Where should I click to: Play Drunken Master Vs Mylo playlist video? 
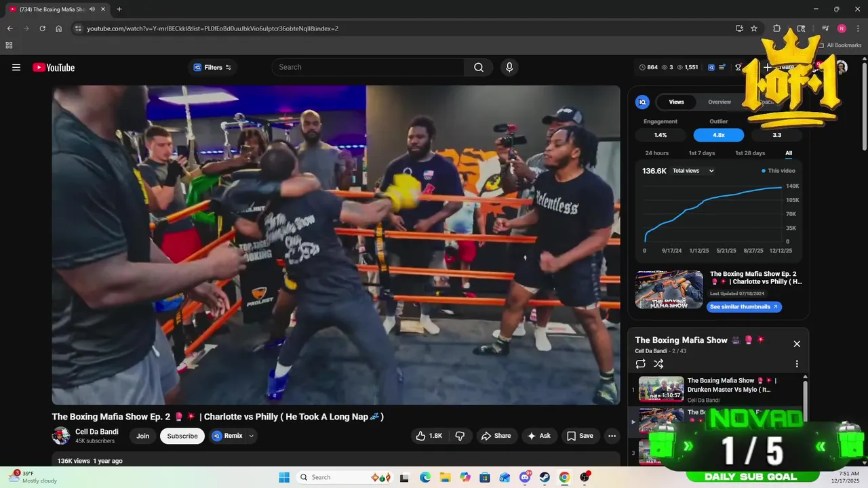click(x=715, y=389)
